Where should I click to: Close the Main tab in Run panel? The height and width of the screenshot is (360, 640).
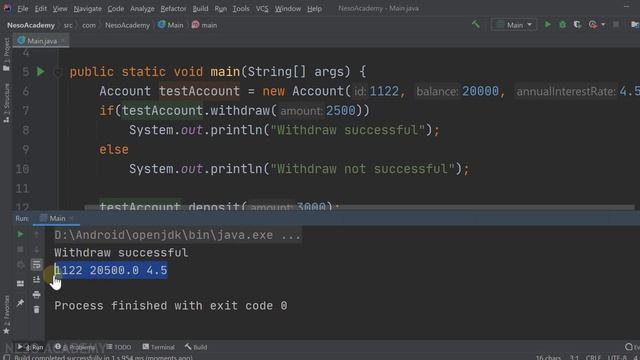click(x=71, y=219)
